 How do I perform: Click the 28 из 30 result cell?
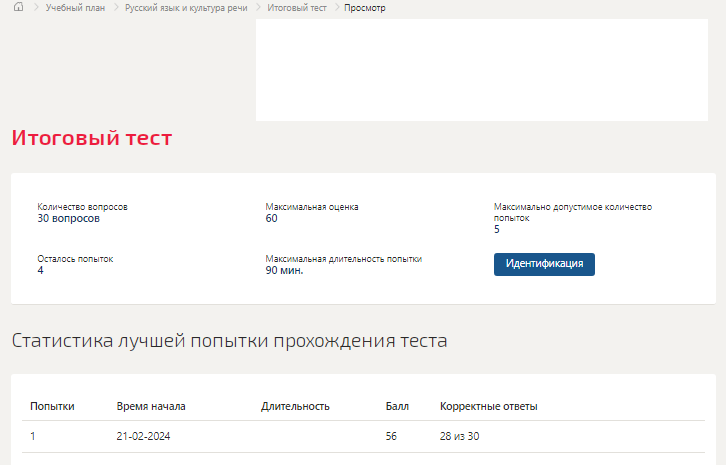click(459, 436)
